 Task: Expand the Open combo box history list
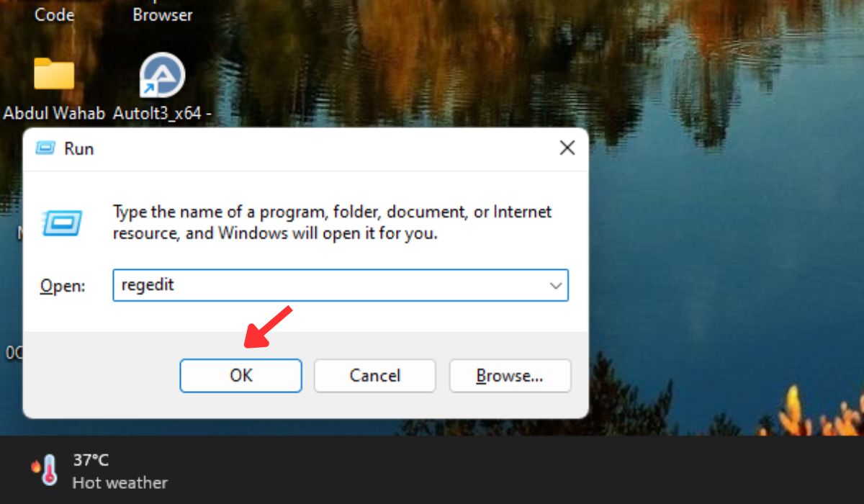tap(554, 285)
